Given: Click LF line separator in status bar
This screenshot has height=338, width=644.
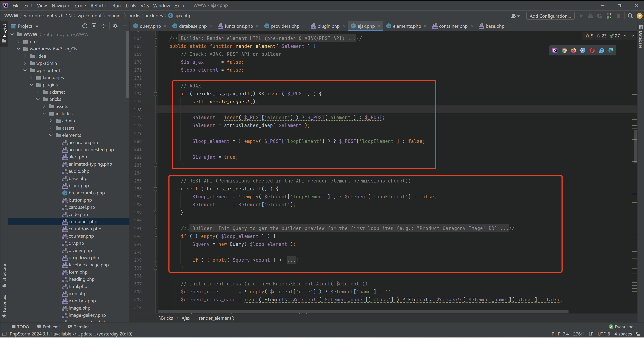Looking at the screenshot, I should tap(591, 334).
